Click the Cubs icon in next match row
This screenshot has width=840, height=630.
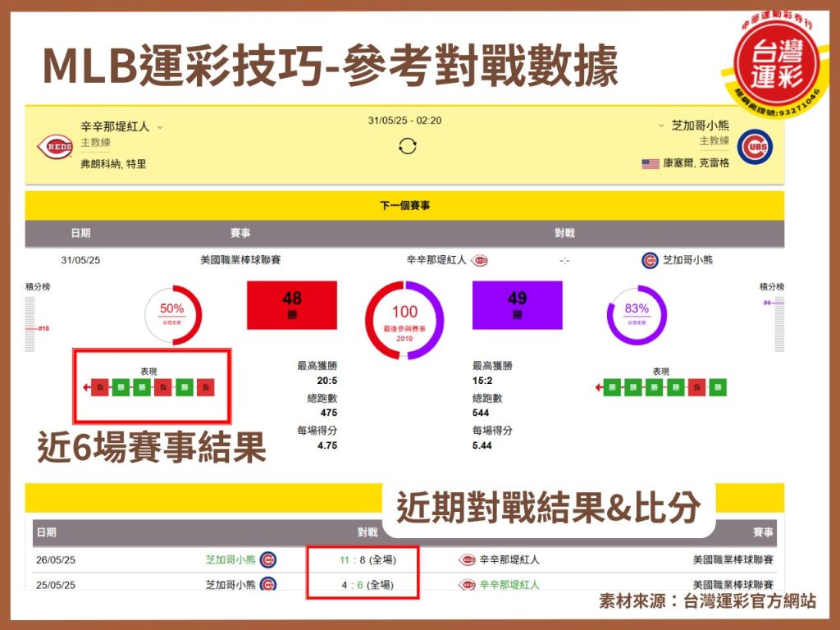coord(650,260)
